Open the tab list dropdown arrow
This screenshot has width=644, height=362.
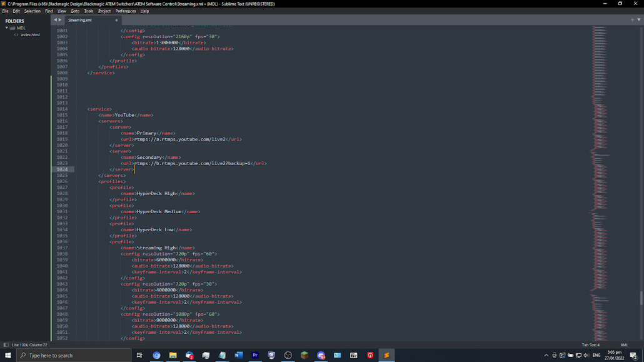[x=638, y=20]
